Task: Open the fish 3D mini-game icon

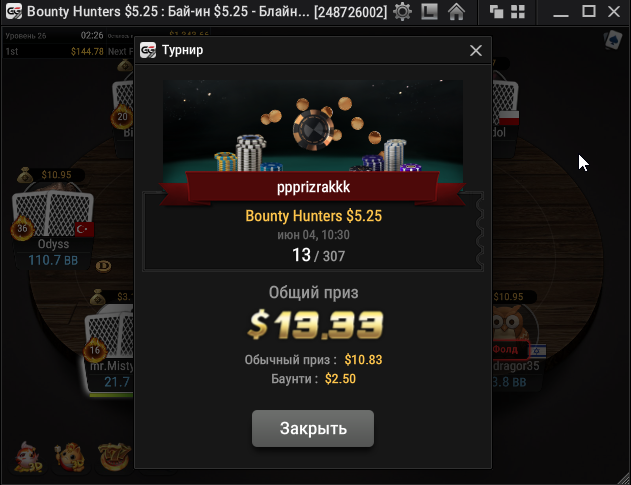Action: click(x=28, y=458)
